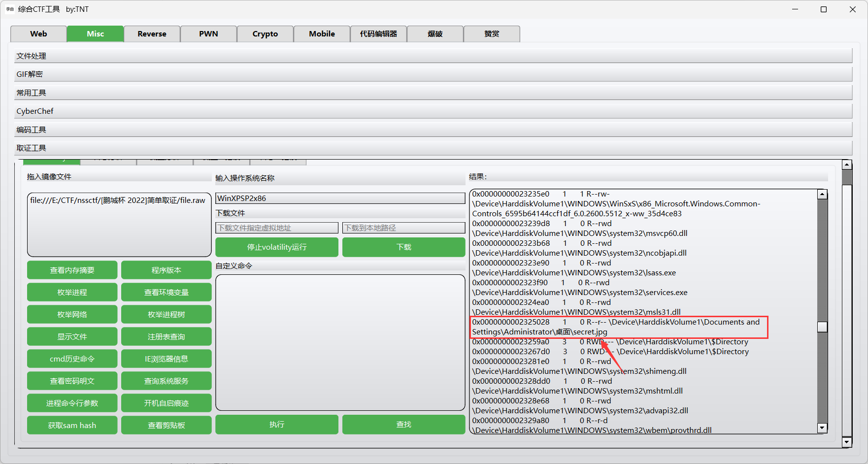
Task: Expand the CyberChef section
Action: [x=433, y=111]
